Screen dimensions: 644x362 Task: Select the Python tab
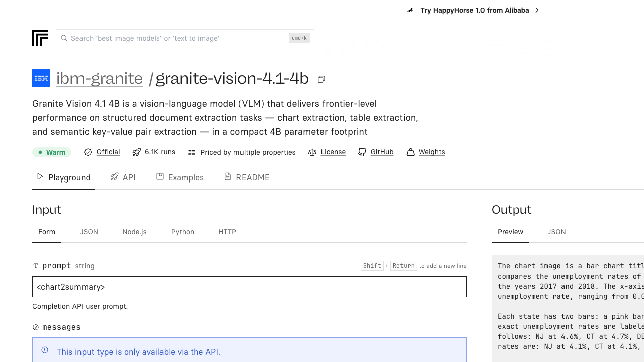pyautogui.click(x=183, y=232)
